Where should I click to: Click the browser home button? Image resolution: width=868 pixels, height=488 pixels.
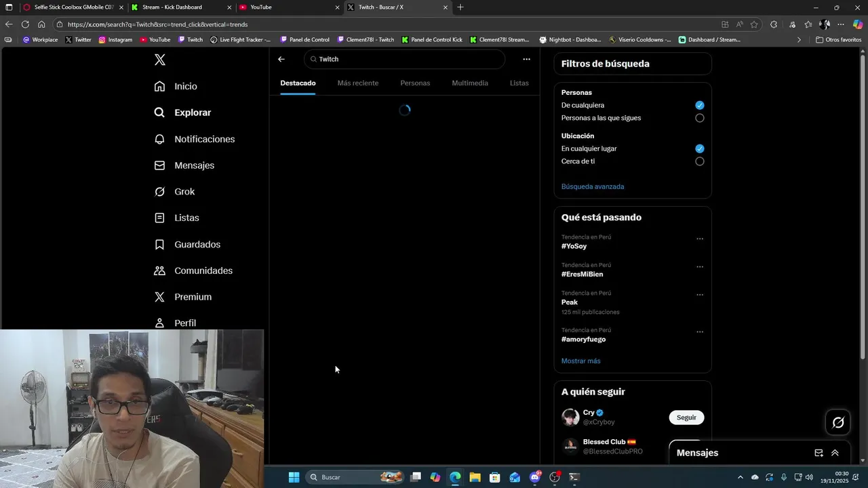pyautogui.click(x=41, y=24)
